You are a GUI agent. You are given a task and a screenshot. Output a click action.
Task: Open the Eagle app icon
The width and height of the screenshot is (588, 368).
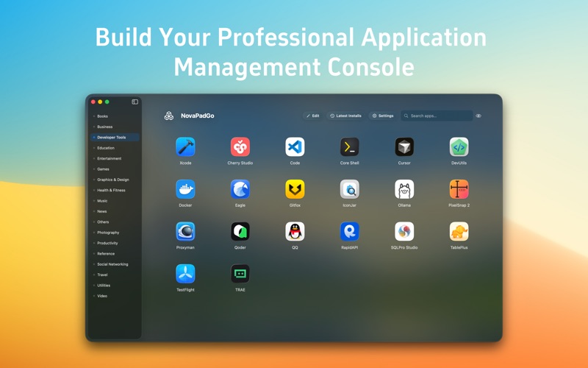[x=240, y=189]
